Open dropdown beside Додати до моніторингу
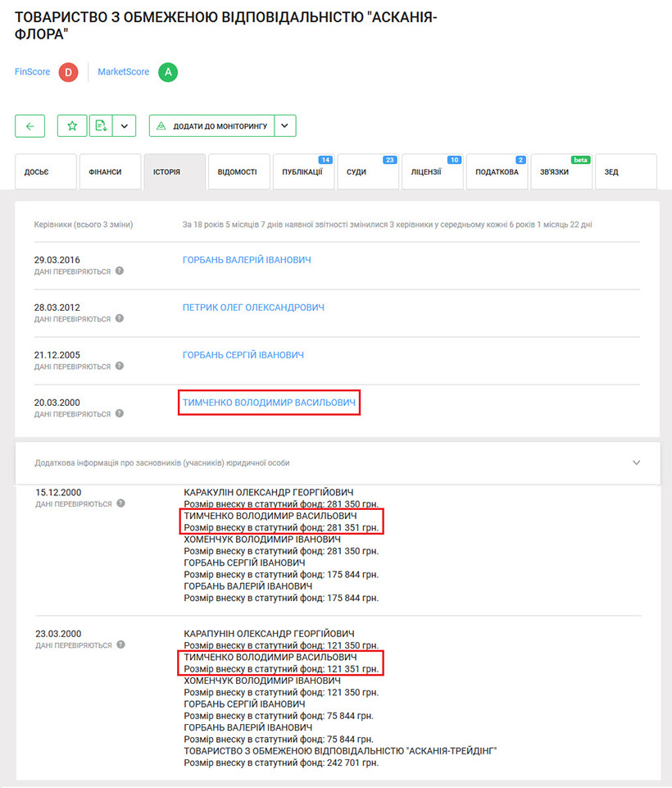672x788 pixels. tap(284, 126)
